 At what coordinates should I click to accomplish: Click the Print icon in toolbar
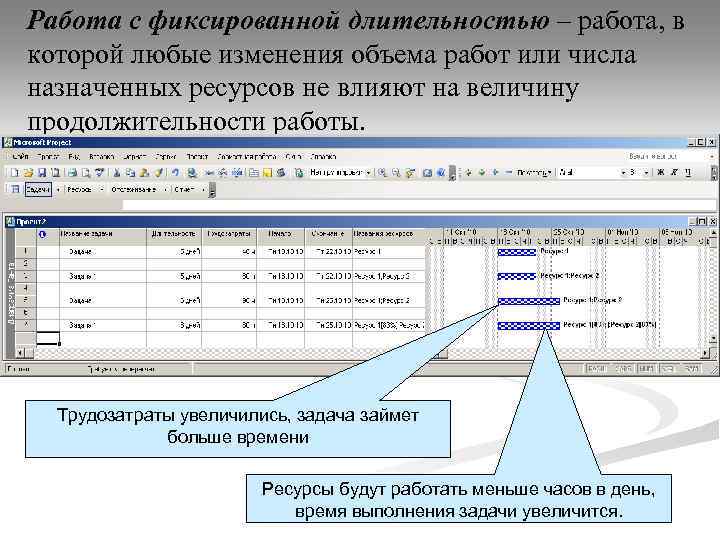coord(73,173)
